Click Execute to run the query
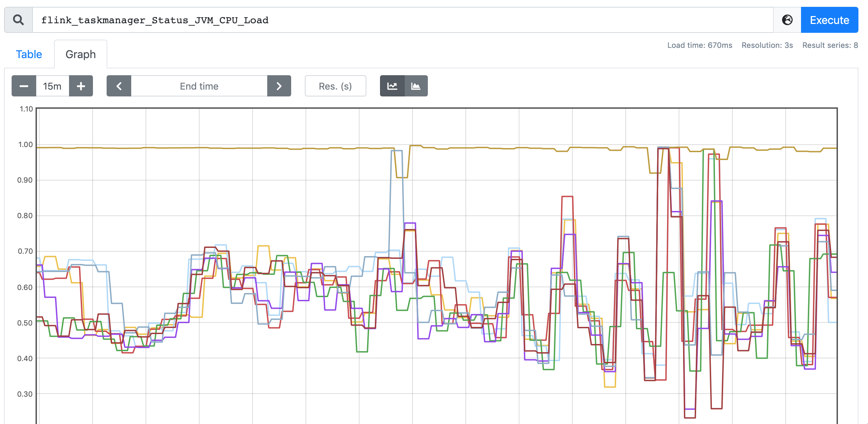868x424 pixels. click(829, 20)
